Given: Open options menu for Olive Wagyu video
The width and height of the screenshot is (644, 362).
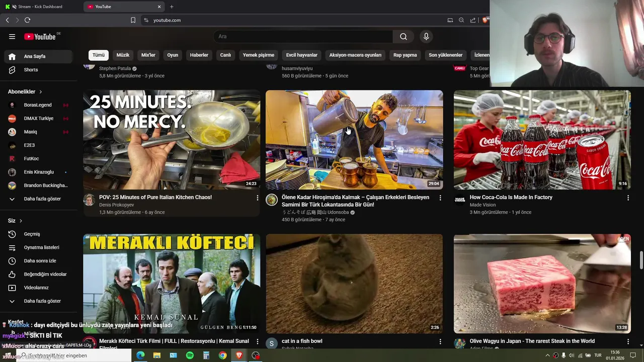Looking at the screenshot, I should coord(628,342).
